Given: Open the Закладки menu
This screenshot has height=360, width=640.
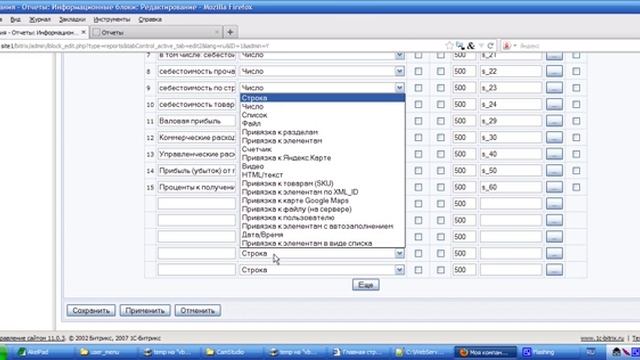Looking at the screenshot, I should pyautogui.click(x=72, y=19).
